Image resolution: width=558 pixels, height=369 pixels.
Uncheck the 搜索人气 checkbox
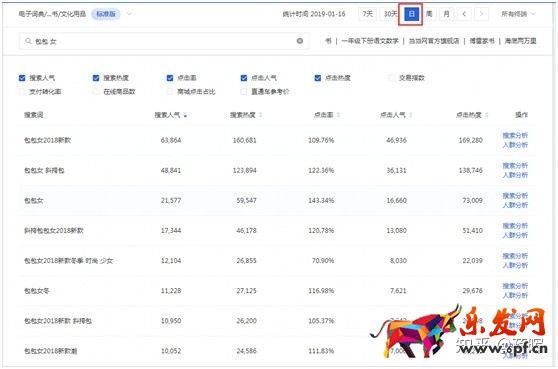[22, 78]
